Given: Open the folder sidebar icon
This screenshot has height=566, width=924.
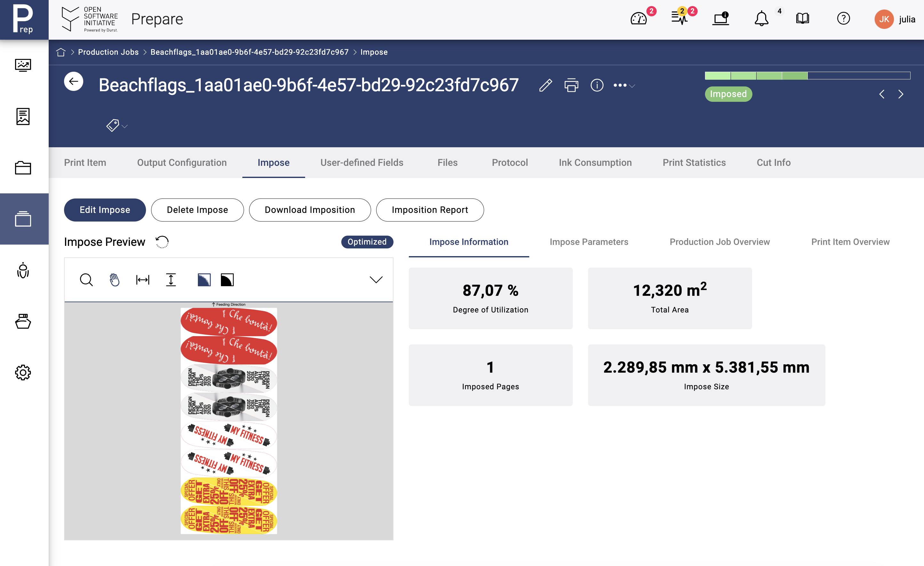Looking at the screenshot, I should pyautogui.click(x=23, y=168).
